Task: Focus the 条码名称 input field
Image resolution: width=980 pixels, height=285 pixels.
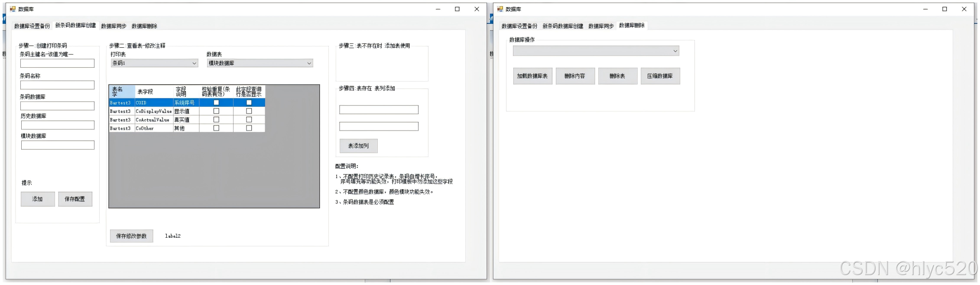Action: (x=57, y=85)
